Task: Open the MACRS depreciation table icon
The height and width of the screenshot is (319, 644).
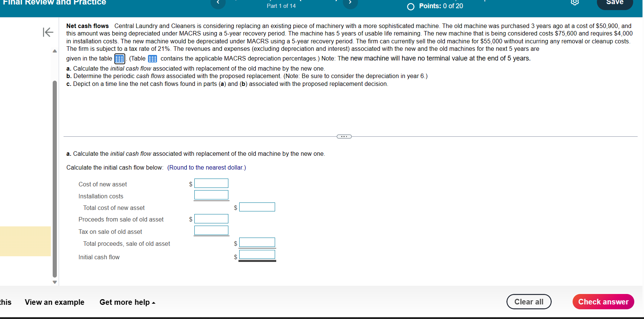Action: click(x=152, y=59)
